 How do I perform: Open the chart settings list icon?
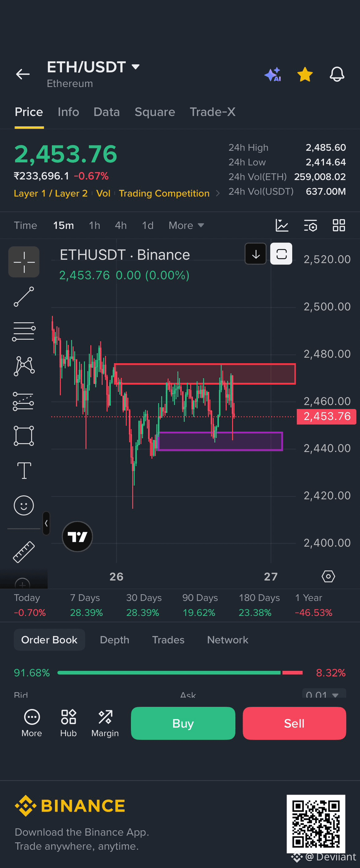tap(310, 225)
